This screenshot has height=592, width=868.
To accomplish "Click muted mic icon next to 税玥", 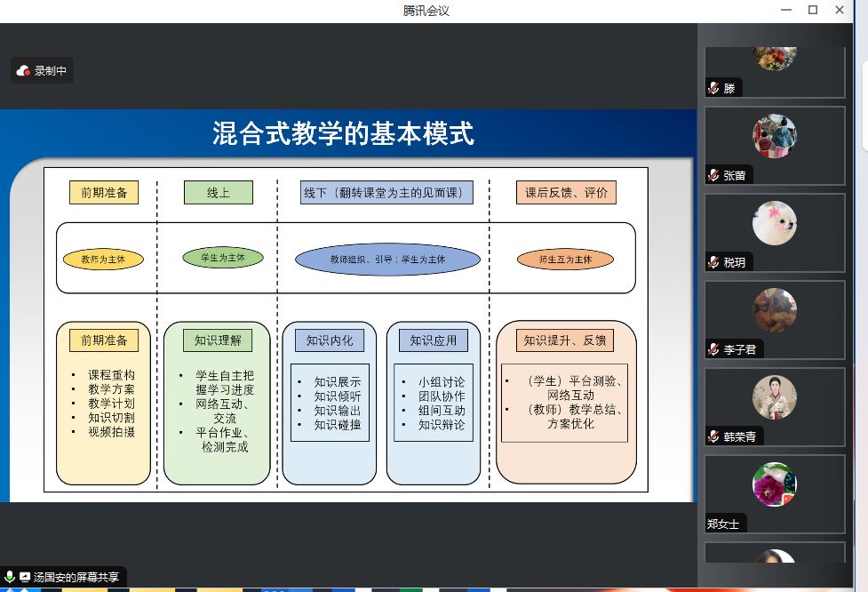I will [713, 262].
